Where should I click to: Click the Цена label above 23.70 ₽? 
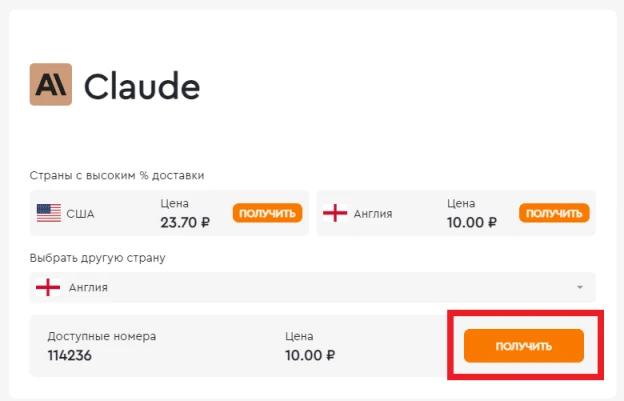[x=174, y=203]
